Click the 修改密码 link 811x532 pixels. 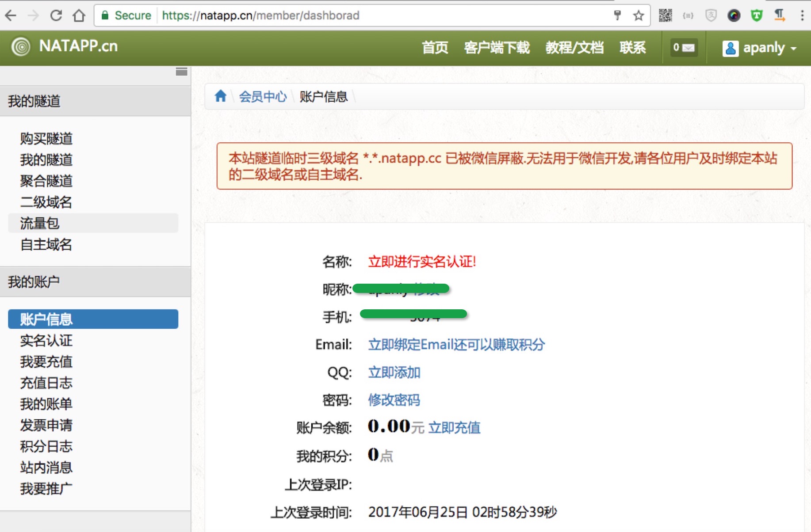[x=394, y=400]
